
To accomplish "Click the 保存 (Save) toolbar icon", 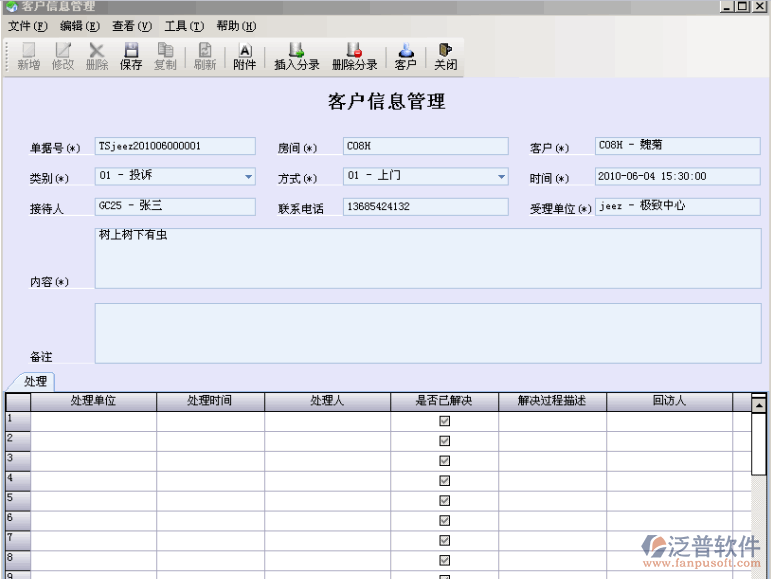I will [131, 56].
